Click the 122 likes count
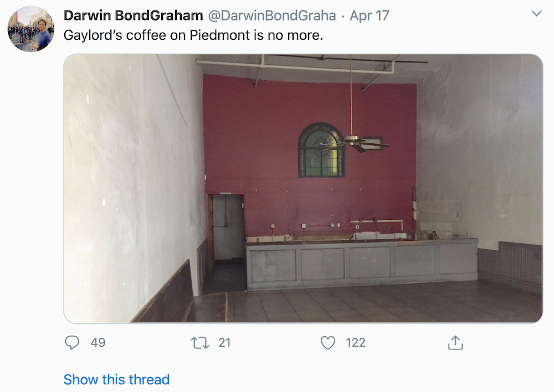 (x=356, y=343)
